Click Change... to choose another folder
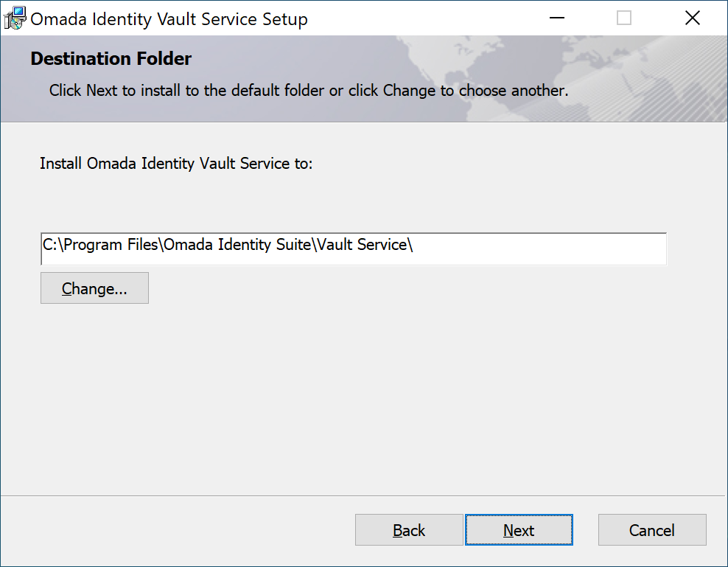The width and height of the screenshot is (728, 567). (x=95, y=288)
